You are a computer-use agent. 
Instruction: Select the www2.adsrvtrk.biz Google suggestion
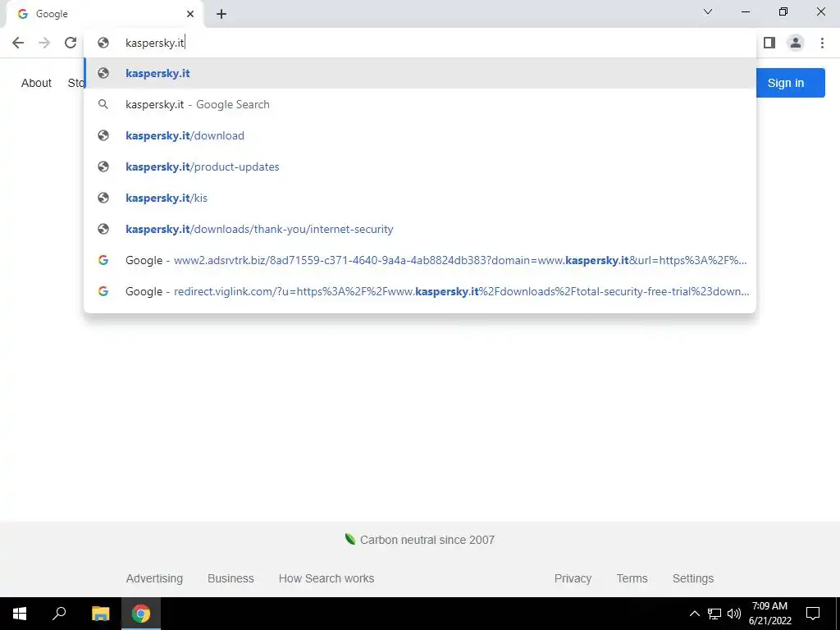click(420, 260)
